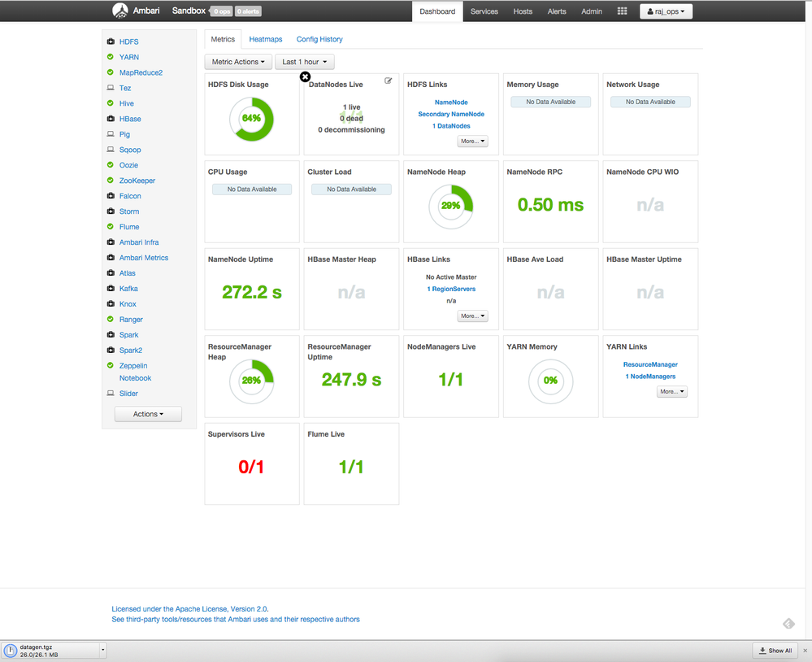Click the Storm maintenance status icon

[x=111, y=211]
